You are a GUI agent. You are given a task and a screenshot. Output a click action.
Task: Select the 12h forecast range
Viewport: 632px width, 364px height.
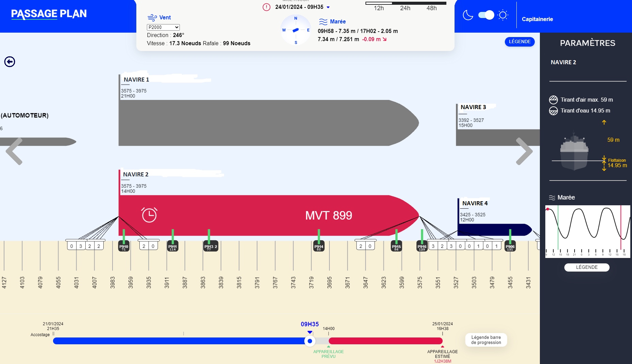click(x=379, y=8)
